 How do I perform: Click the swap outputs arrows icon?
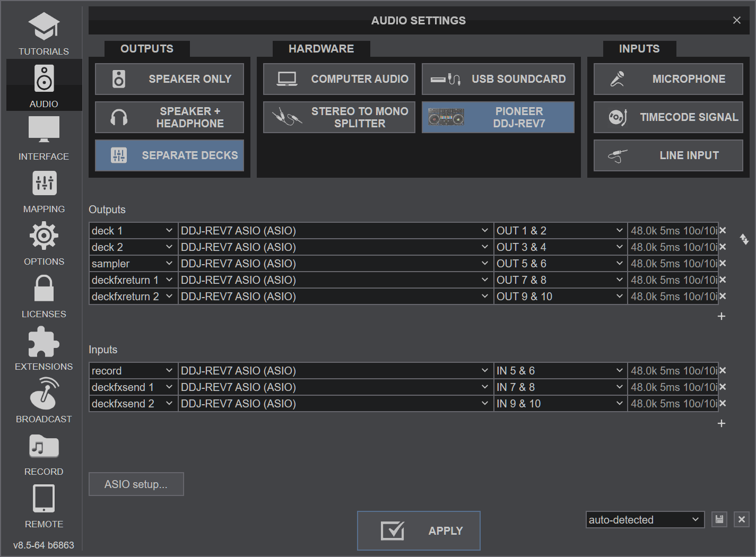tap(744, 239)
